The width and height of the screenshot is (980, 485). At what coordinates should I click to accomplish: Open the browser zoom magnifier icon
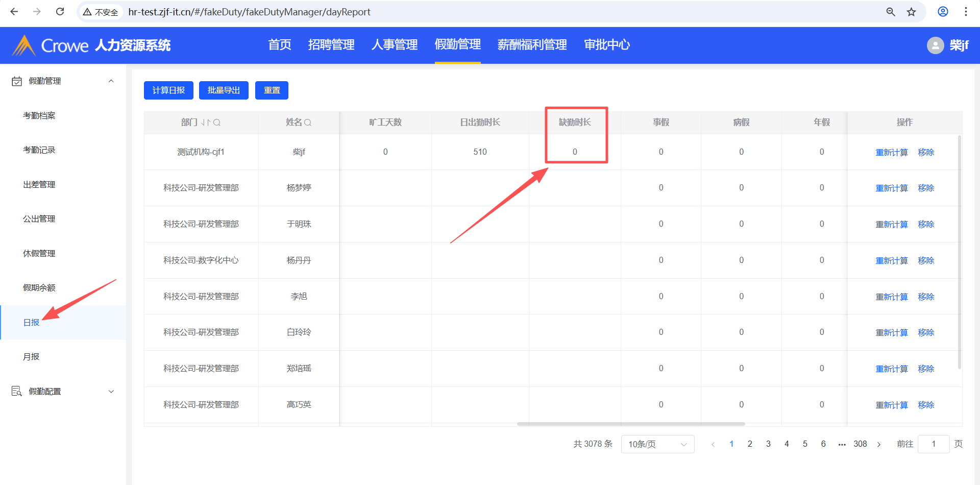click(891, 12)
